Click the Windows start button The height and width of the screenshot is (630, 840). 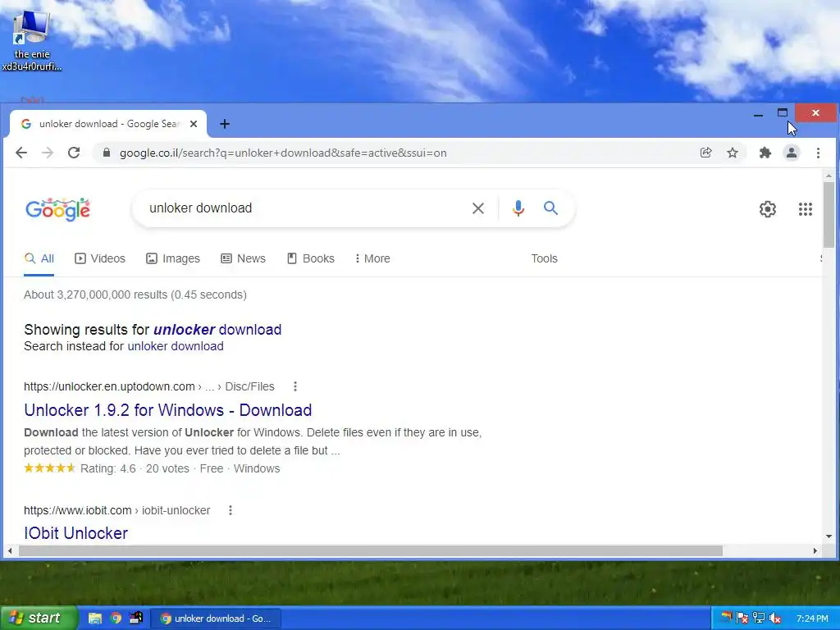39,619
